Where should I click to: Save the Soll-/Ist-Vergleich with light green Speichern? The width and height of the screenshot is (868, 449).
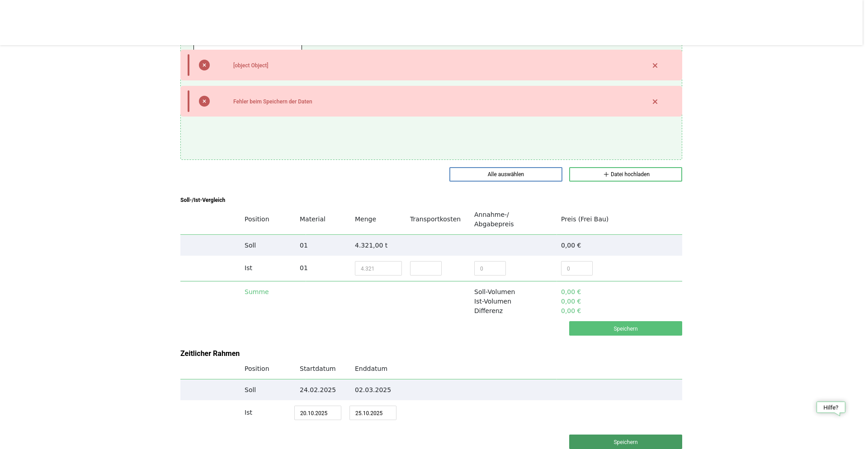(x=625, y=328)
